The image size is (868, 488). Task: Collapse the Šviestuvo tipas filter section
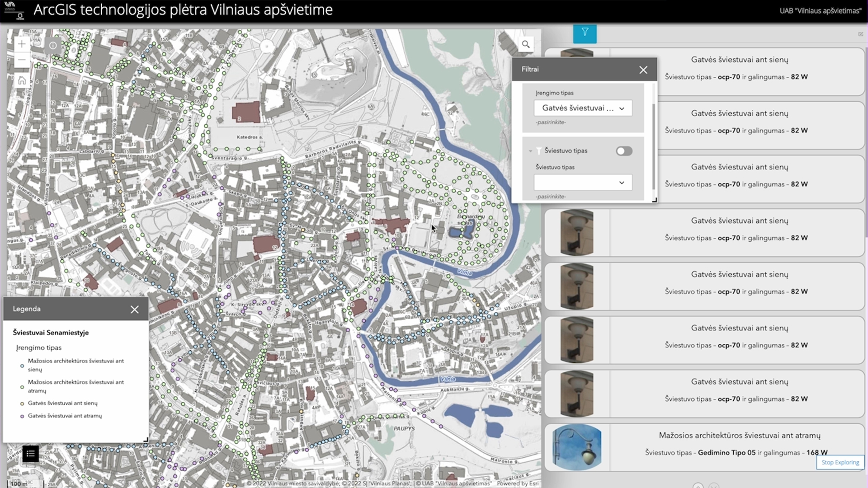pyautogui.click(x=530, y=151)
